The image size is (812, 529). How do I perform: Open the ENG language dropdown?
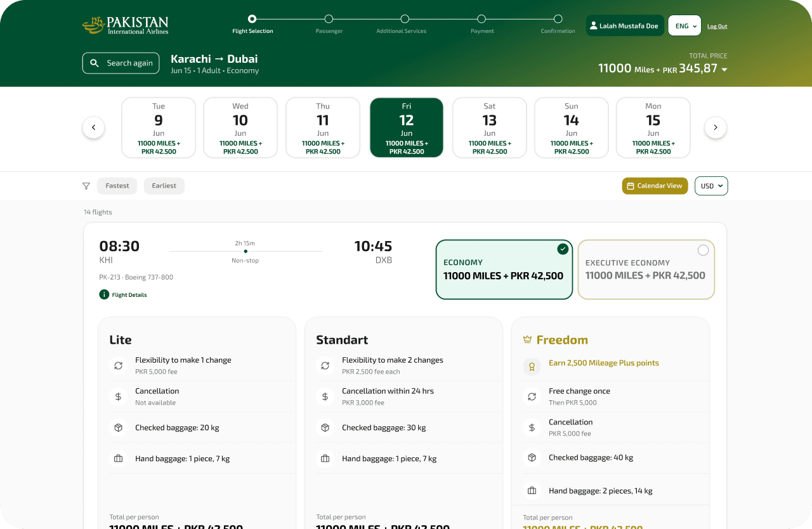click(684, 26)
